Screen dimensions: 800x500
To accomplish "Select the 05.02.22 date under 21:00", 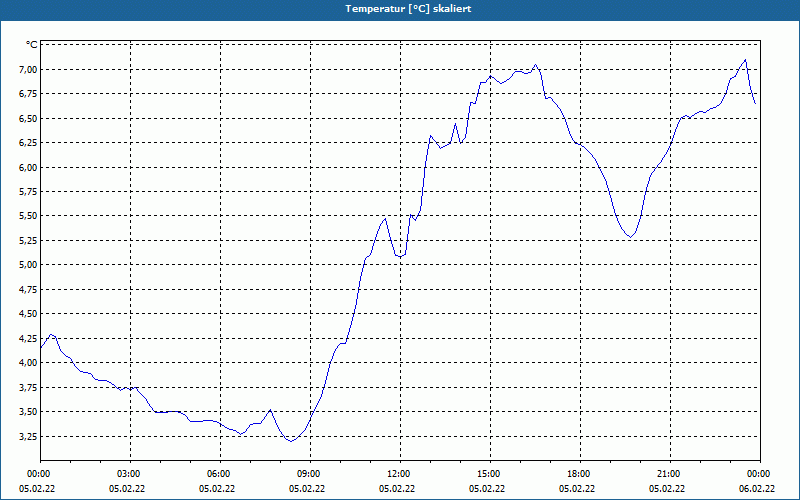I will coord(667,489).
